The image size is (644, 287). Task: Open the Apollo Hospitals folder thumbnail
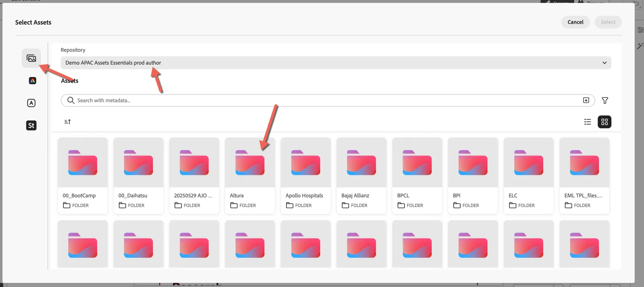(306, 163)
